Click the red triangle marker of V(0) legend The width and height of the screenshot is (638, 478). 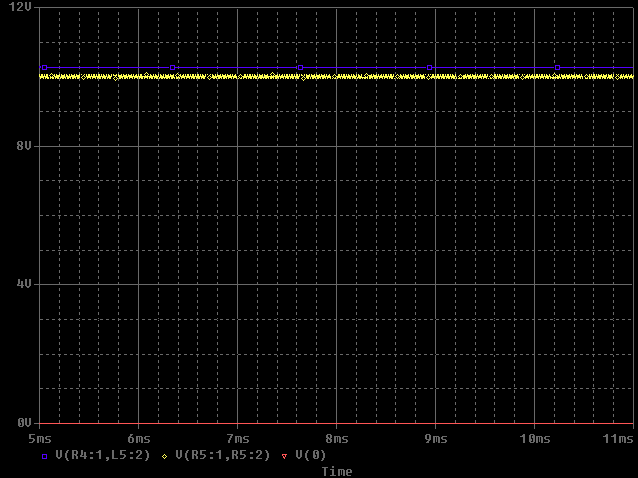click(x=284, y=456)
